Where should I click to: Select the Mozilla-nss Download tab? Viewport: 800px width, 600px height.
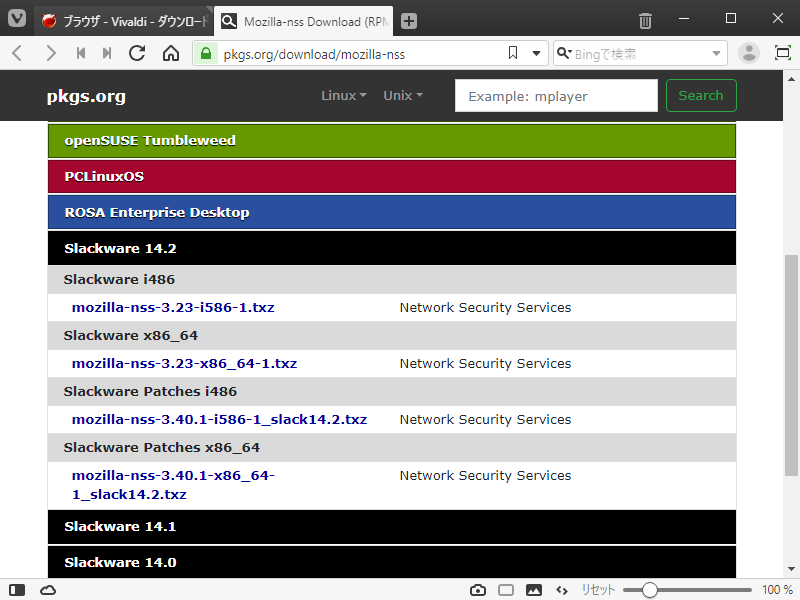[303, 21]
